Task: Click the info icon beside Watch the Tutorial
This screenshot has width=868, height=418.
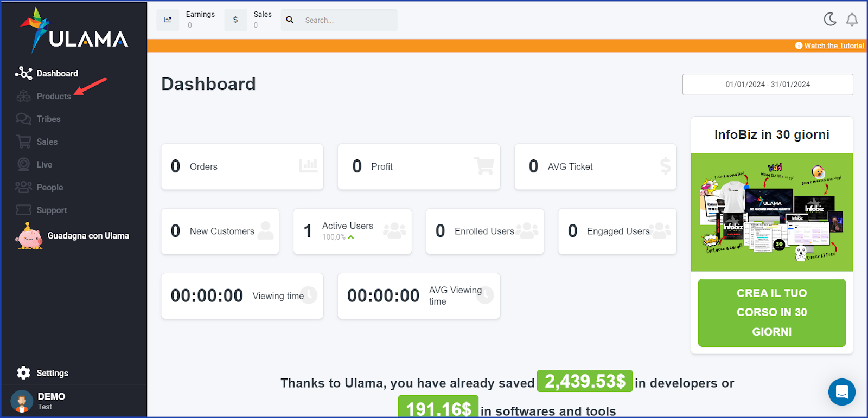Action: (x=799, y=46)
